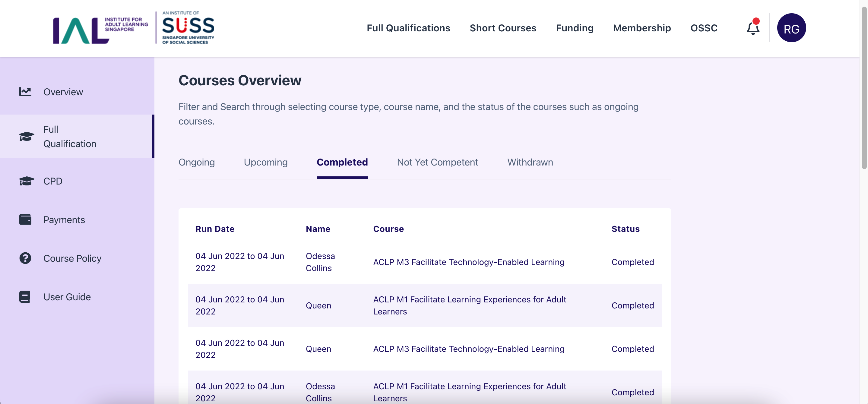This screenshot has width=868, height=404.
Task: Click the Course column header
Action: pos(388,229)
